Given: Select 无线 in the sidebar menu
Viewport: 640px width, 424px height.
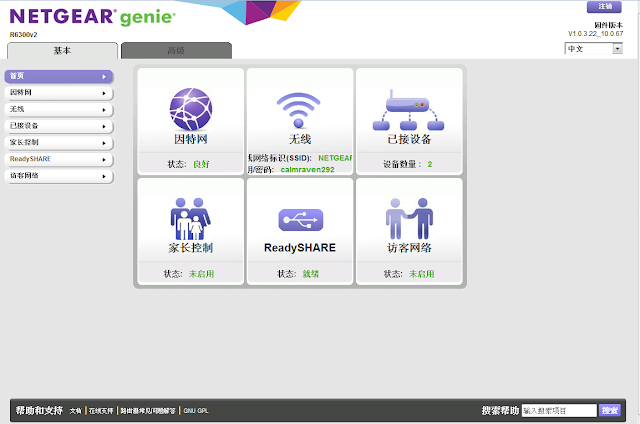Looking at the screenshot, I should pos(59,109).
